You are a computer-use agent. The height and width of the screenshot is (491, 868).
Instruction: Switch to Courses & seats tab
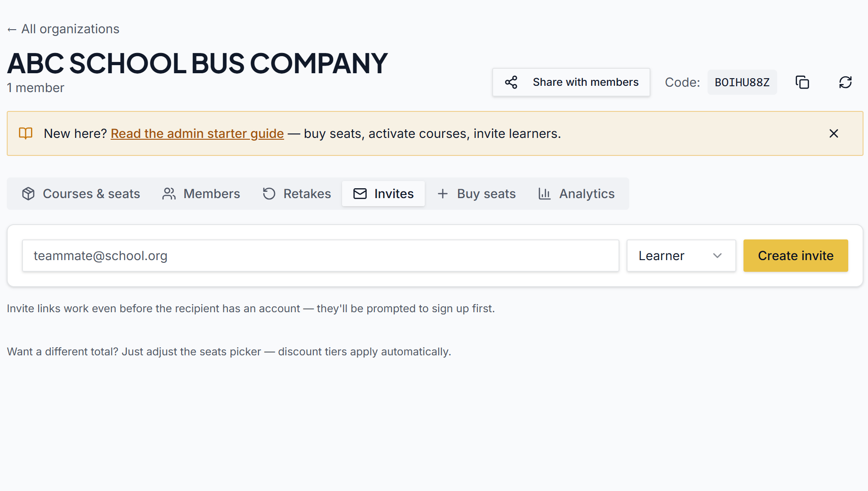pyautogui.click(x=81, y=194)
